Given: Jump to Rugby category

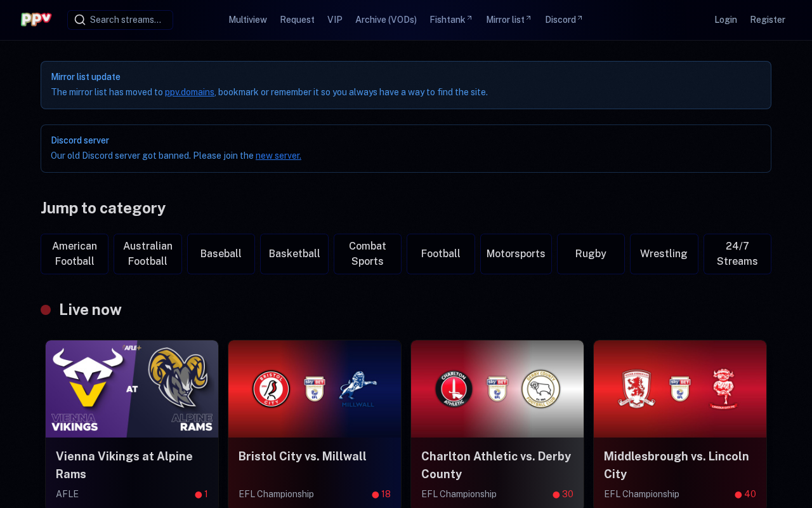Looking at the screenshot, I should pyautogui.click(x=591, y=254).
